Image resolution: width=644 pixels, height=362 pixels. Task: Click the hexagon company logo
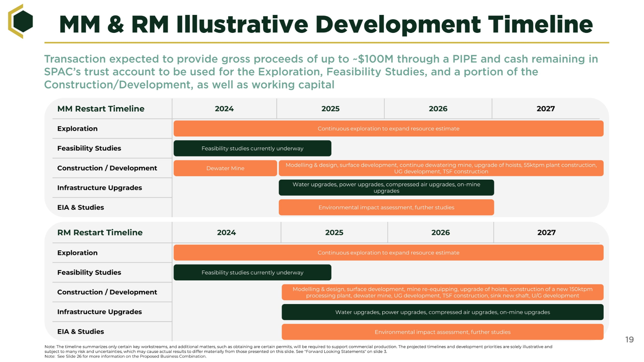pyautogui.click(x=21, y=21)
